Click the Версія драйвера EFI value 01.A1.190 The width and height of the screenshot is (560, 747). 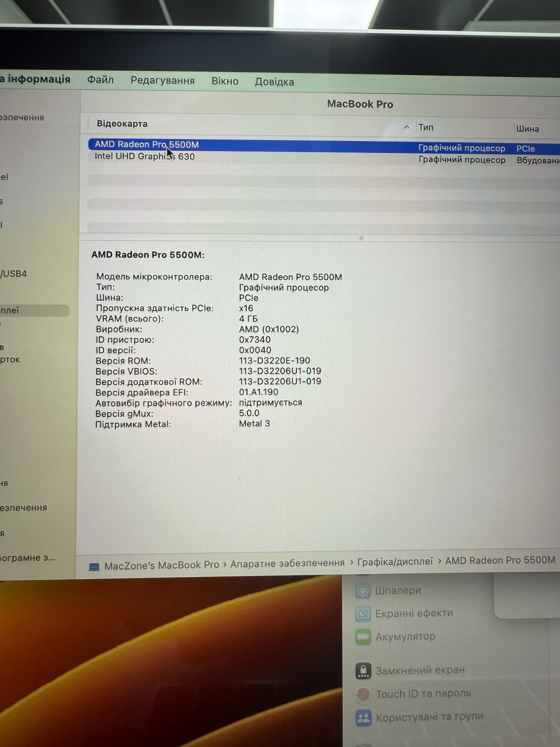pos(259,392)
